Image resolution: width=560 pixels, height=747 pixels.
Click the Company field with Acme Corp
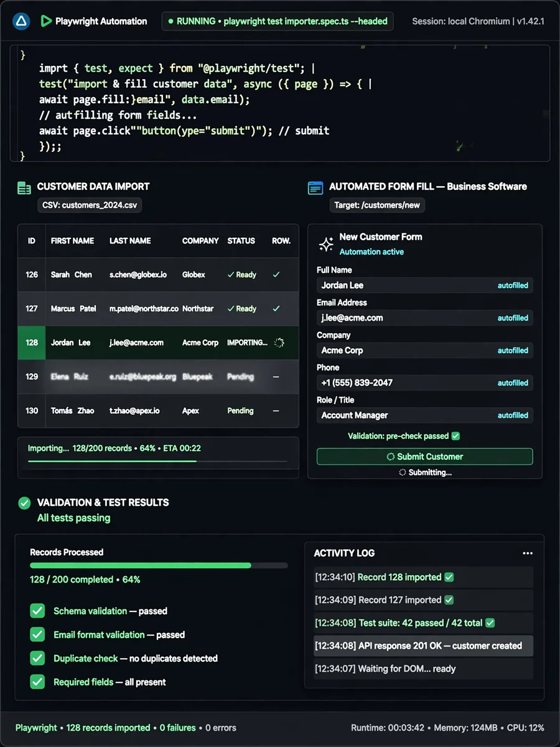click(425, 350)
